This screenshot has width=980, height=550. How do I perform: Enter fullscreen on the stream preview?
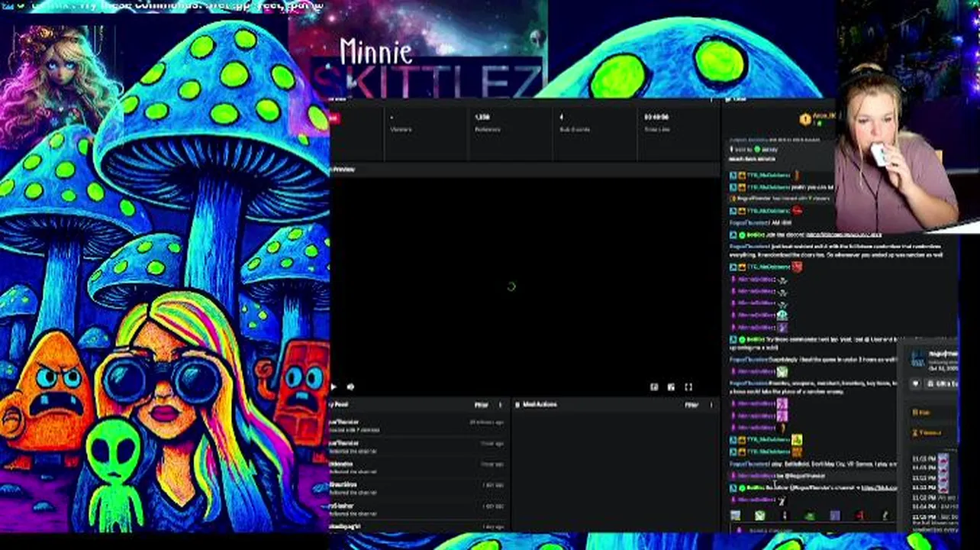pyautogui.click(x=688, y=387)
